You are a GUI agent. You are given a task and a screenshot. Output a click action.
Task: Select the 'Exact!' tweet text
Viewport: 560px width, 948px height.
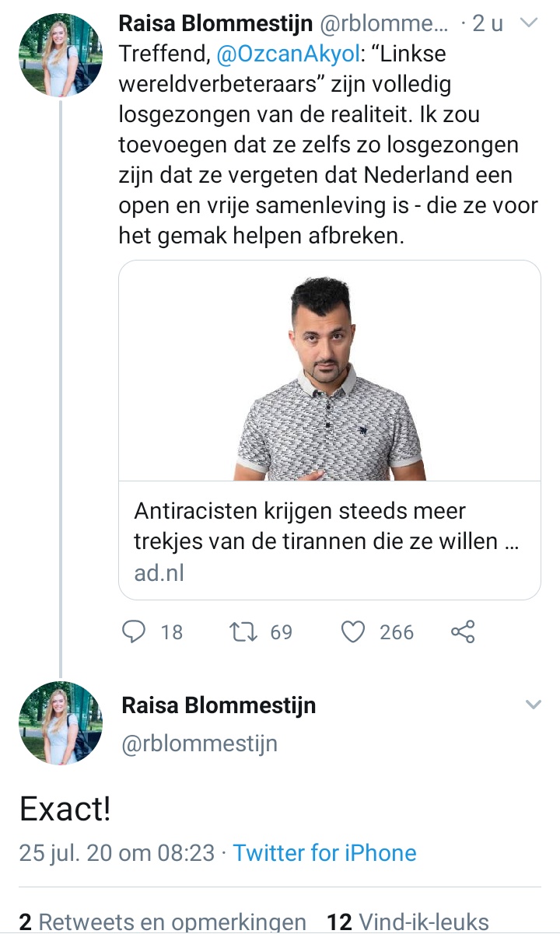coord(65,809)
